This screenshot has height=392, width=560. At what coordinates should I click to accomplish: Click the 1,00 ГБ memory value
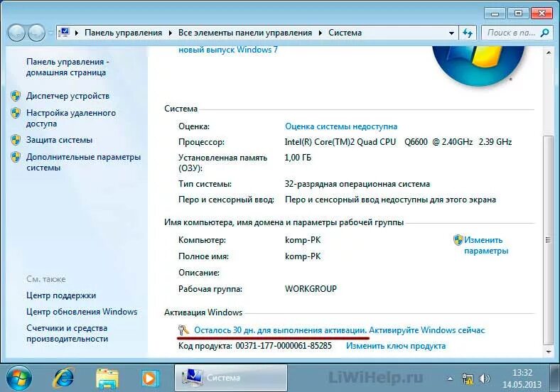(x=298, y=158)
